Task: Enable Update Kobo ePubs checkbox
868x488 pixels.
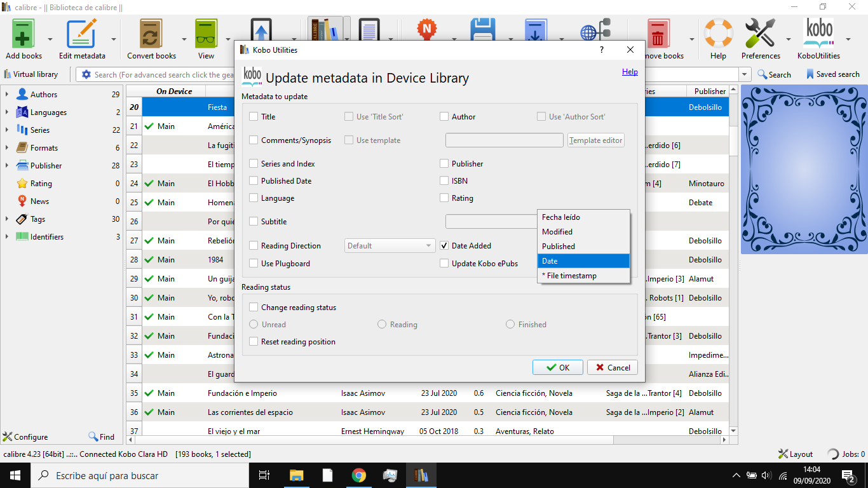Action: 444,264
